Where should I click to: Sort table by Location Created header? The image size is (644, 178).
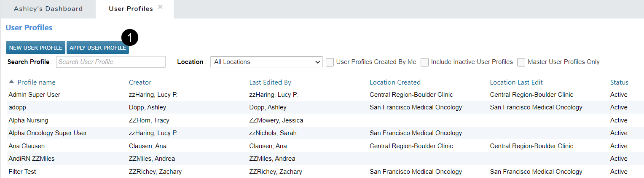(395, 82)
